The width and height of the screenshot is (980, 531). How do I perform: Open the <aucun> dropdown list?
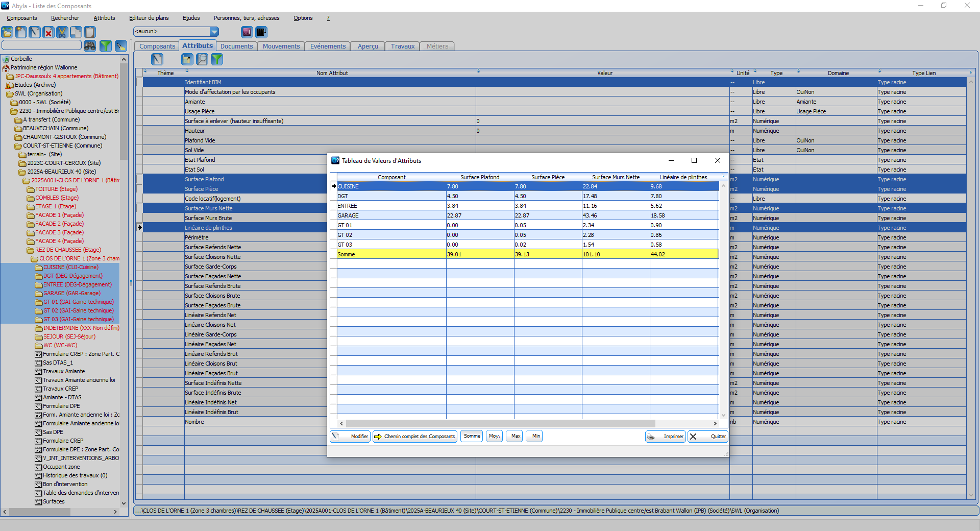pos(214,32)
